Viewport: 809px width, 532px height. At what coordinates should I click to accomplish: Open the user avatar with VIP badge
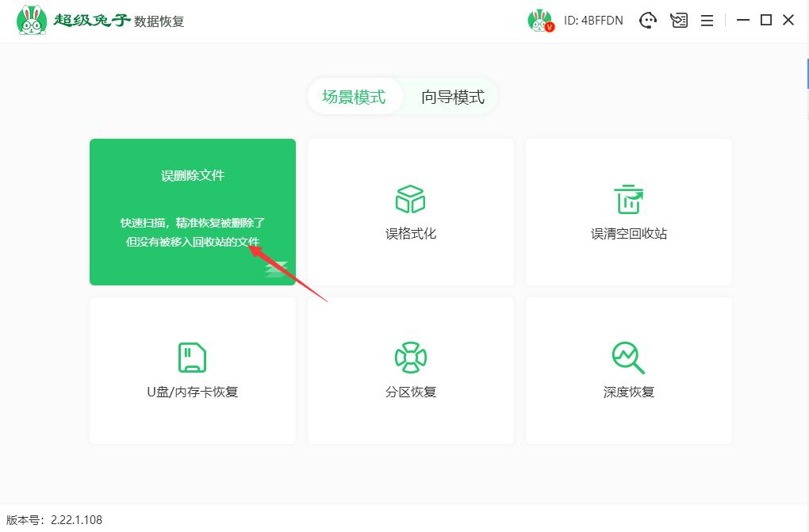(541, 21)
